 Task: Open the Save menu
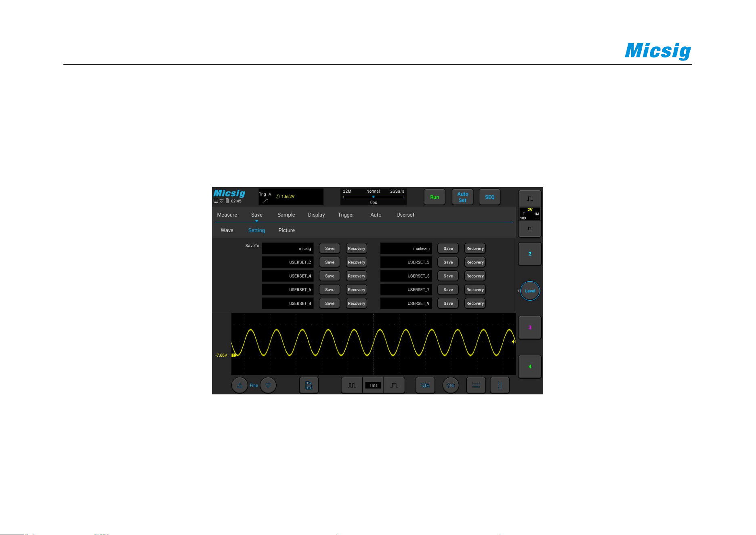click(x=257, y=215)
